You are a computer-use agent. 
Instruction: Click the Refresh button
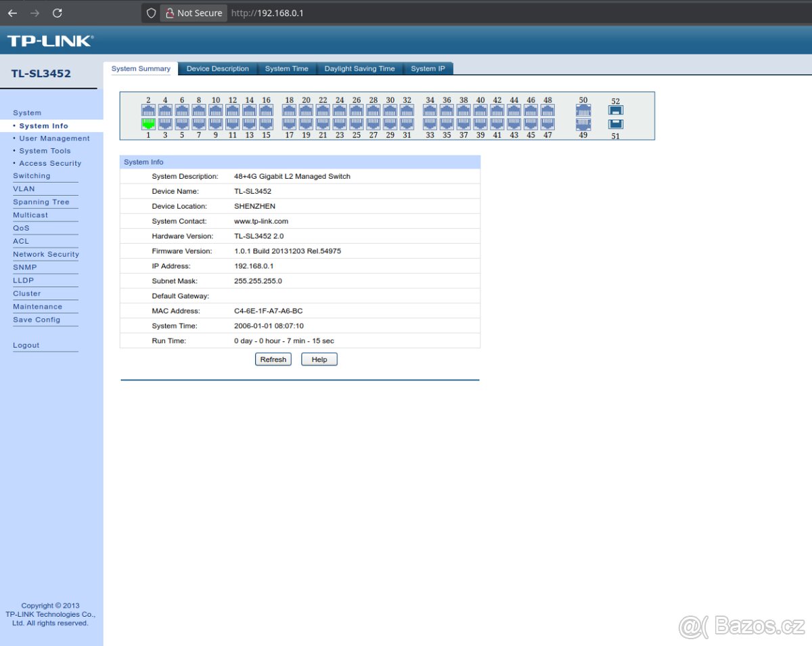[x=273, y=359]
